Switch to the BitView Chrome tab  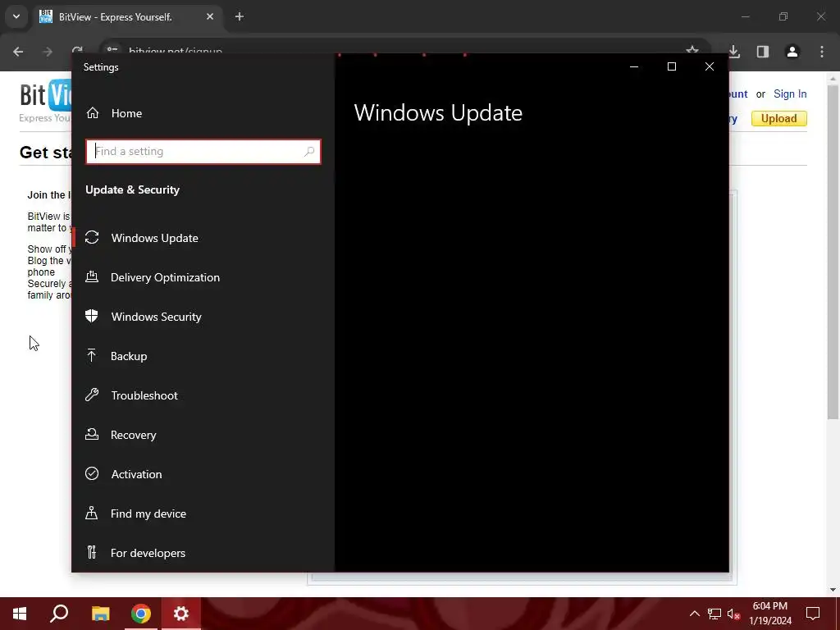pos(127,17)
